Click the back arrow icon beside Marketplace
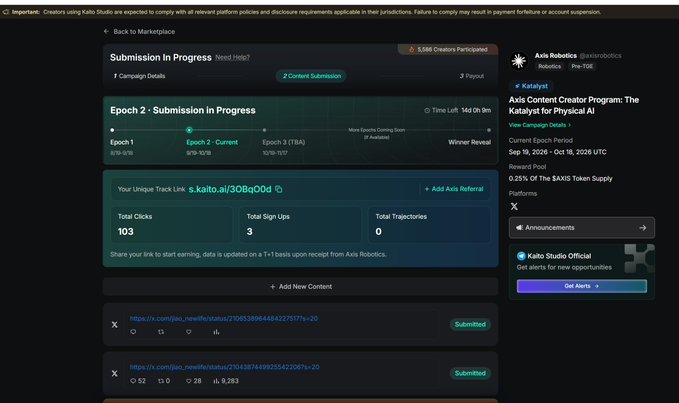 (106, 31)
